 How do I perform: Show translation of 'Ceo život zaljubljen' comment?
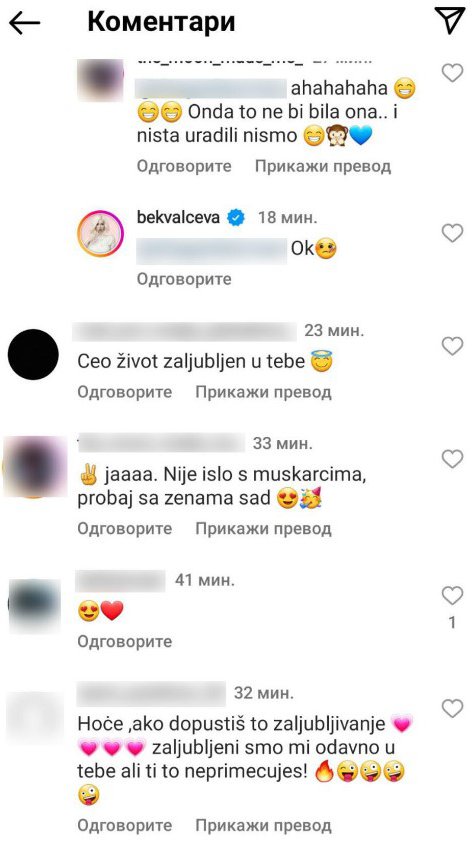263,392
